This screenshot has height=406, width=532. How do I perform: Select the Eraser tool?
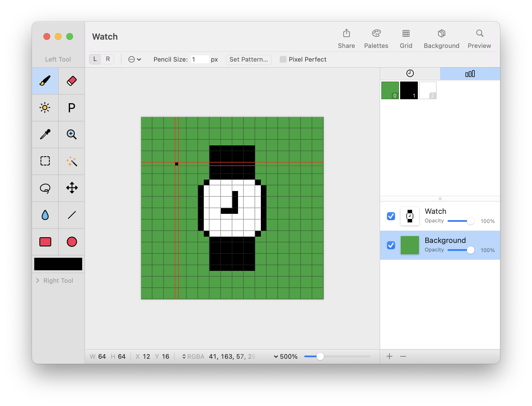[72, 81]
